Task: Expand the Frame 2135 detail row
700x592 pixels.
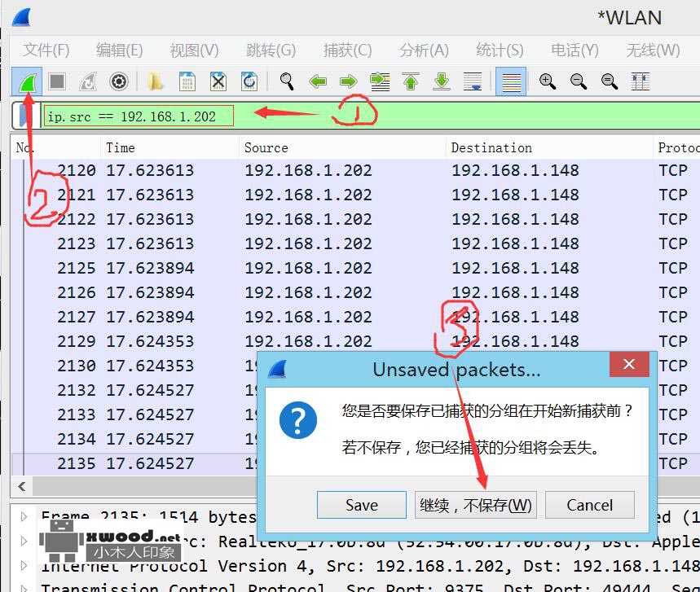Action: point(23,515)
